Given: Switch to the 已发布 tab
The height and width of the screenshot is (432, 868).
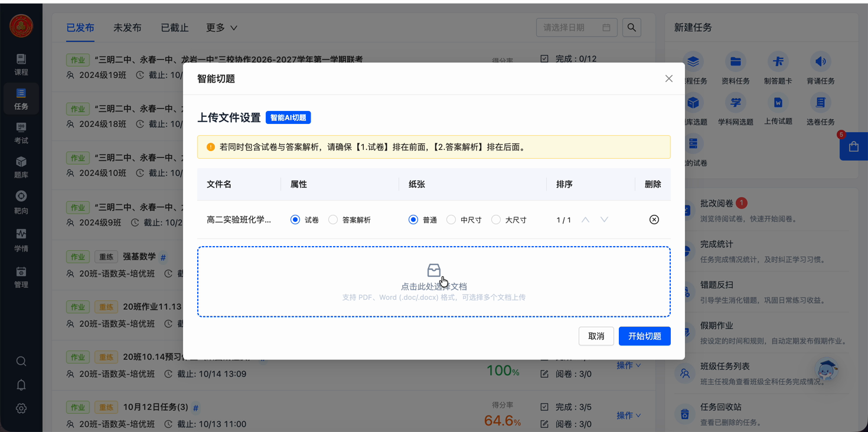Looking at the screenshot, I should coord(80,28).
